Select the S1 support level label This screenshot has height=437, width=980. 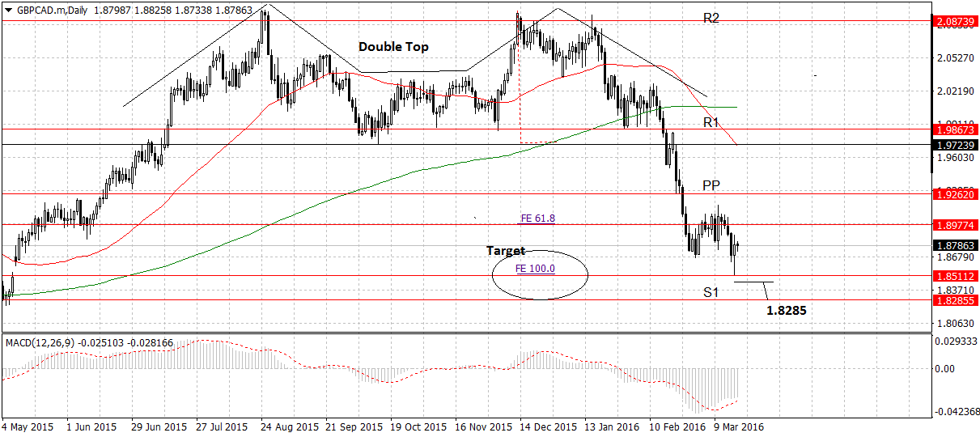(711, 292)
